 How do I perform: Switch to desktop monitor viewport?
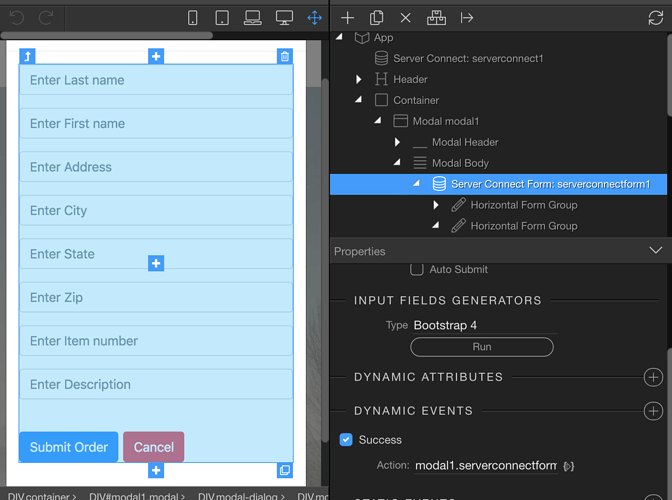click(284, 18)
